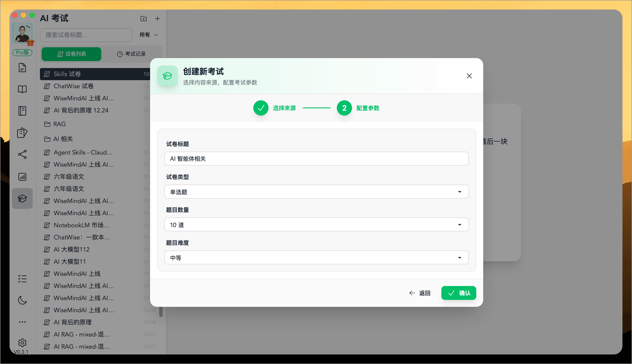This screenshot has width=632, height=364.
Task: Click 返回 to go back a step
Action: click(420, 293)
